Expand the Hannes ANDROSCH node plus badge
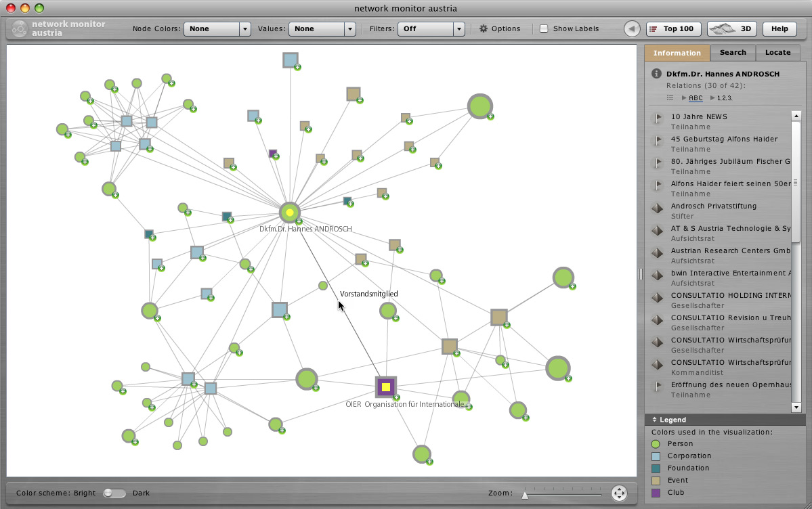 (x=299, y=221)
